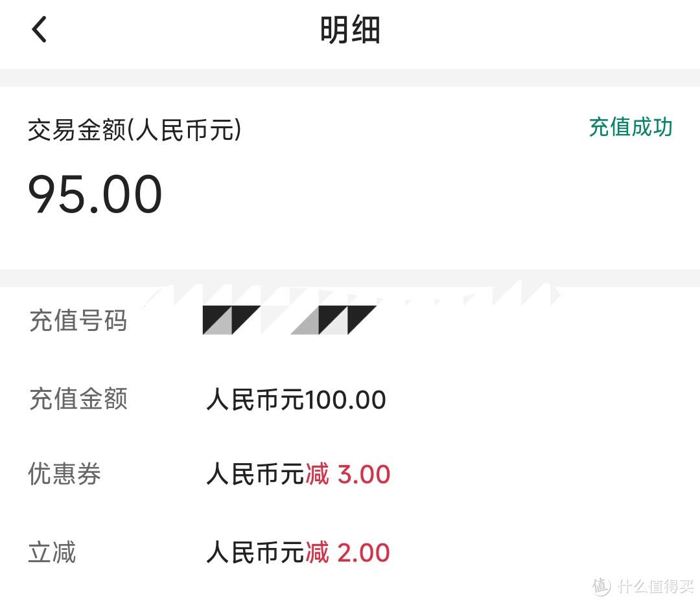
Task: Tap the 95.00 transaction amount
Action: (95, 194)
